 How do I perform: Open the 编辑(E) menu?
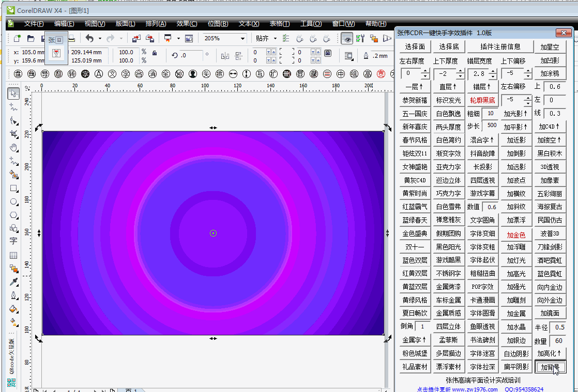[x=64, y=24]
